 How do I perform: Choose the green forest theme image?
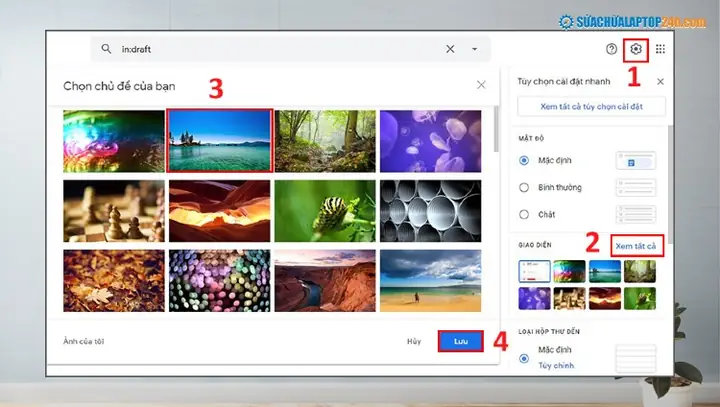point(325,141)
